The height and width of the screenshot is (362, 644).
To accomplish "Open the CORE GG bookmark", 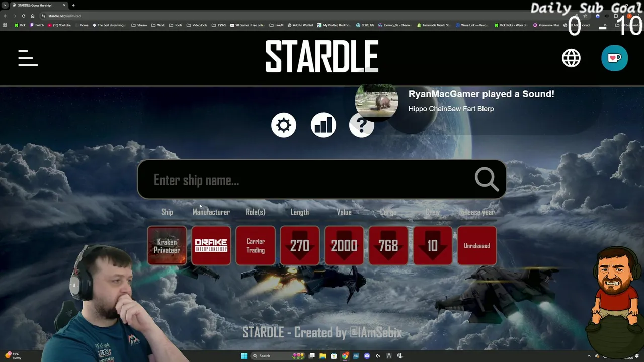I will click(365, 25).
